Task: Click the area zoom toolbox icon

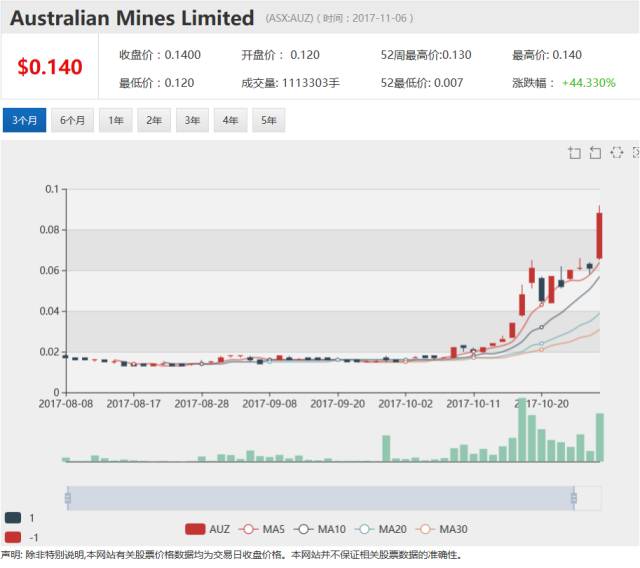Action: coord(575,153)
